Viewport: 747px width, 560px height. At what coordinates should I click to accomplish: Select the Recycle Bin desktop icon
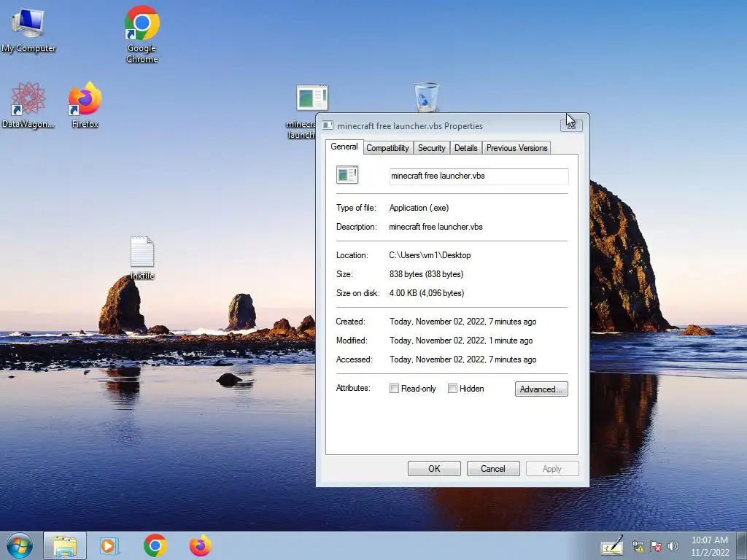426,98
